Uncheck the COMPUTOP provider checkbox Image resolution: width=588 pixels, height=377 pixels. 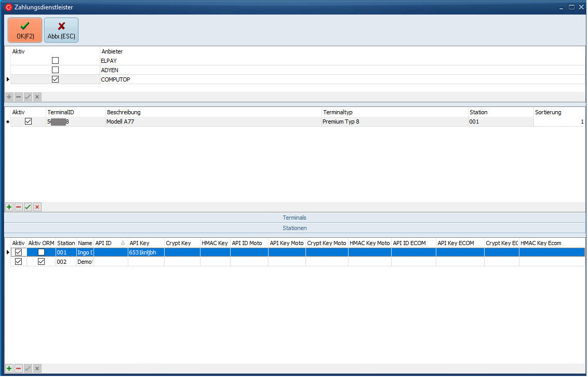point(55,79)
